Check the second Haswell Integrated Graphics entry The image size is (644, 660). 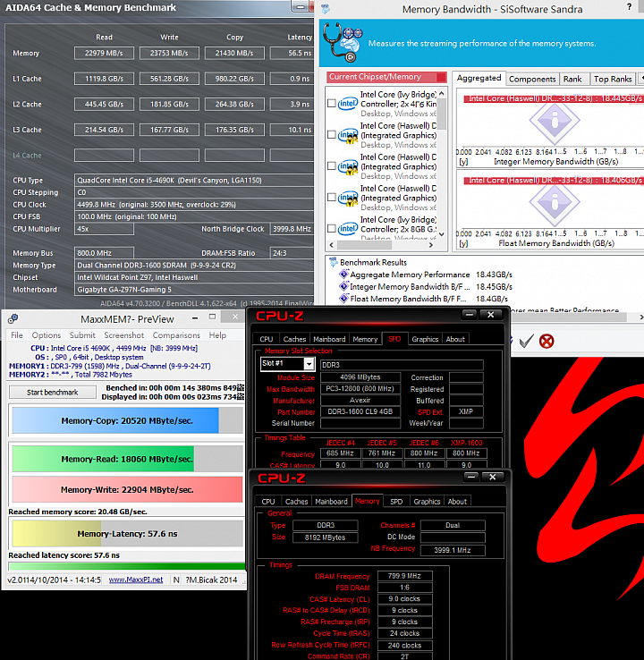tap(332, 165)
